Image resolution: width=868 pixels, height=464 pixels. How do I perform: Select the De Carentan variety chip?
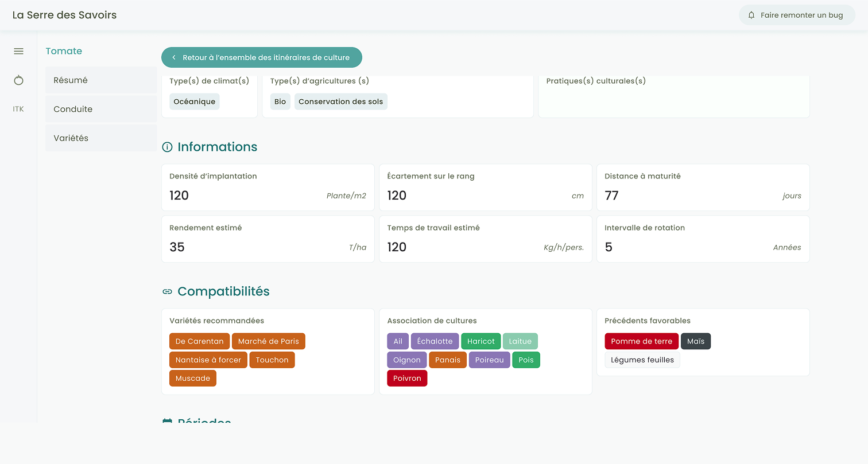199,341
